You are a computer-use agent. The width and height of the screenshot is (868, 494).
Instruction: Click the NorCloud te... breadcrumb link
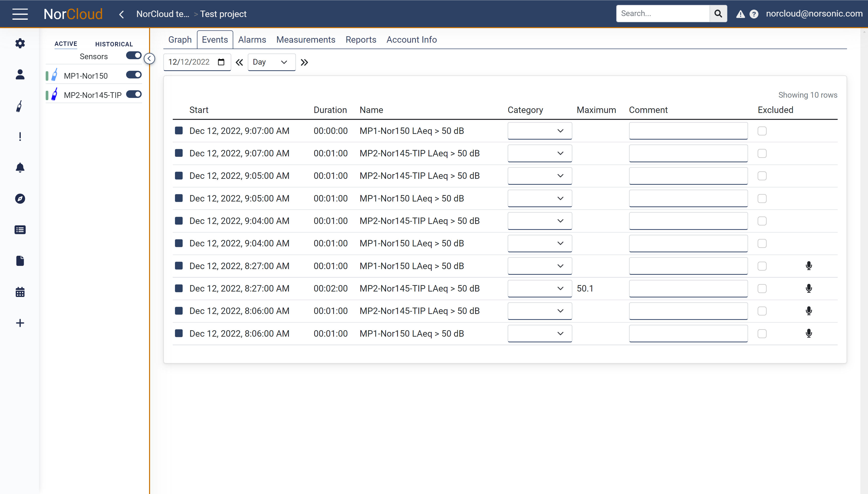(x=163, y=14)
